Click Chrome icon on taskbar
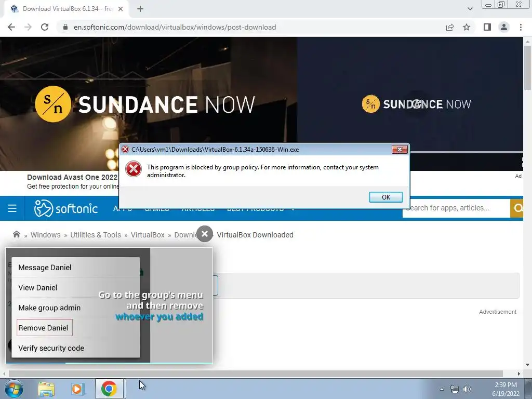Screen dimensions: 532x399 [x=109, y=389]
